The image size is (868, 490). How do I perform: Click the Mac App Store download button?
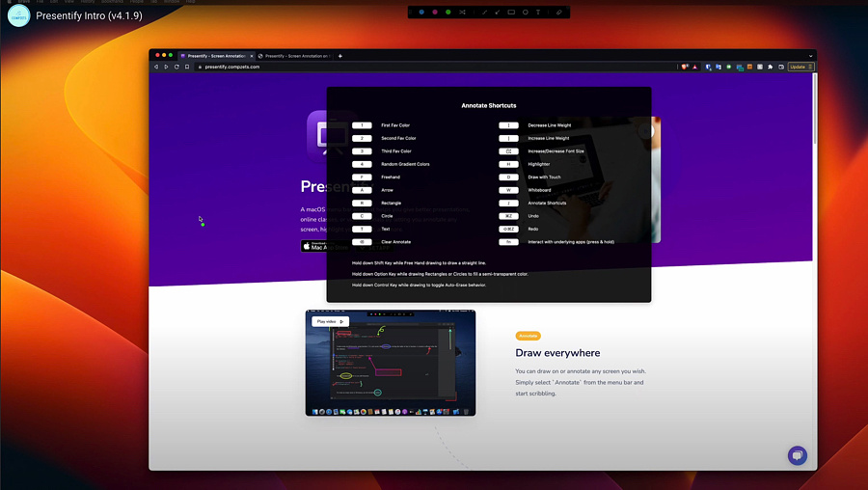[x=326, y=246]
